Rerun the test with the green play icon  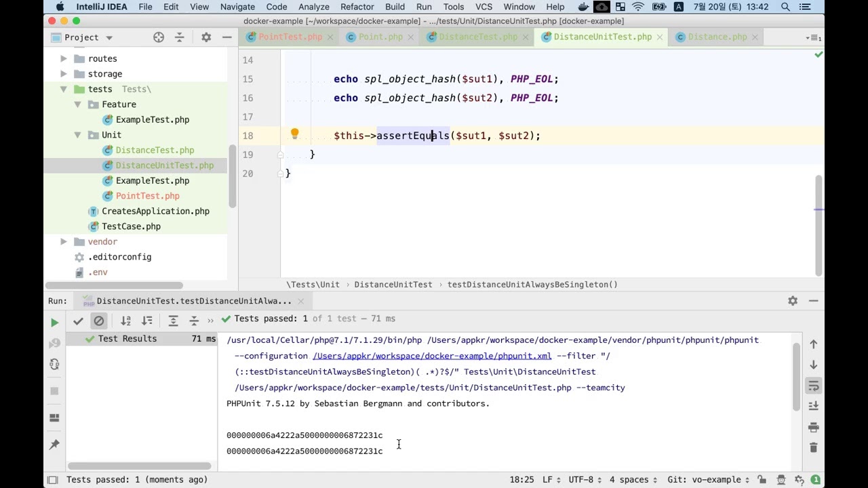pos(55,323)
